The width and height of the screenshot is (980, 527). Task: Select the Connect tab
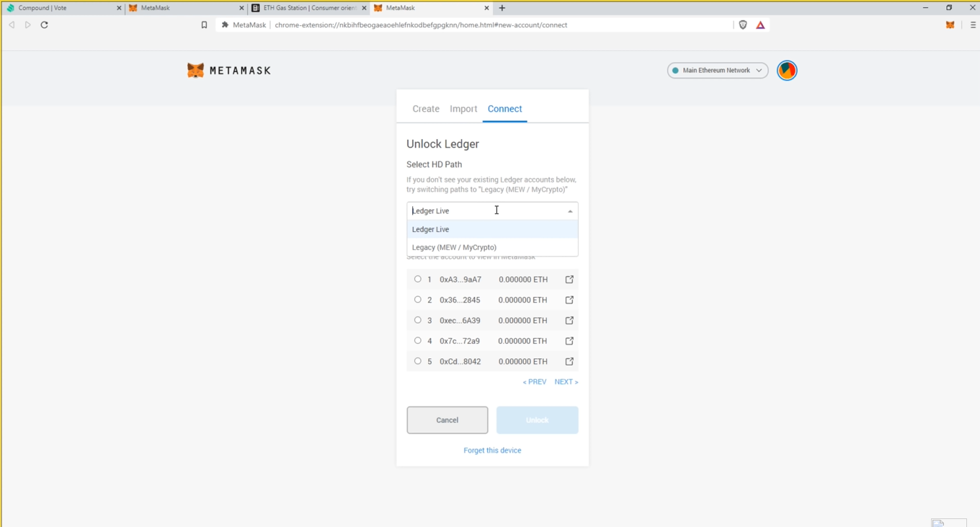[504, 109]
